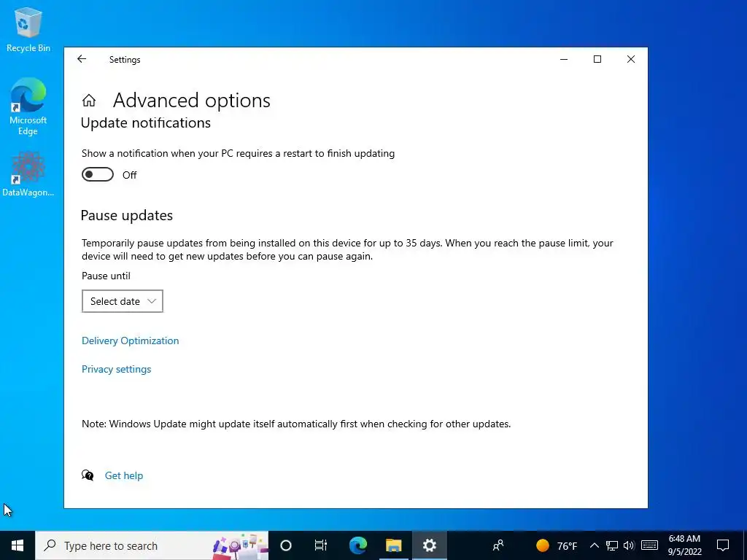This screenshot has height=560, width=747.
Task: Open the Windows Start menu
Action: (18, 545)
